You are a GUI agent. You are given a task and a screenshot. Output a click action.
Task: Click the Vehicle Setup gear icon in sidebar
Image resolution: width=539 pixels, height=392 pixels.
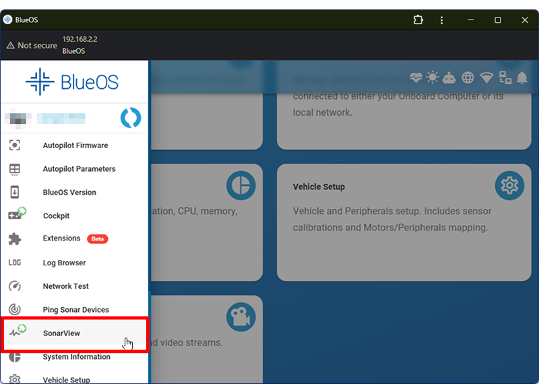tap(14, 379)
